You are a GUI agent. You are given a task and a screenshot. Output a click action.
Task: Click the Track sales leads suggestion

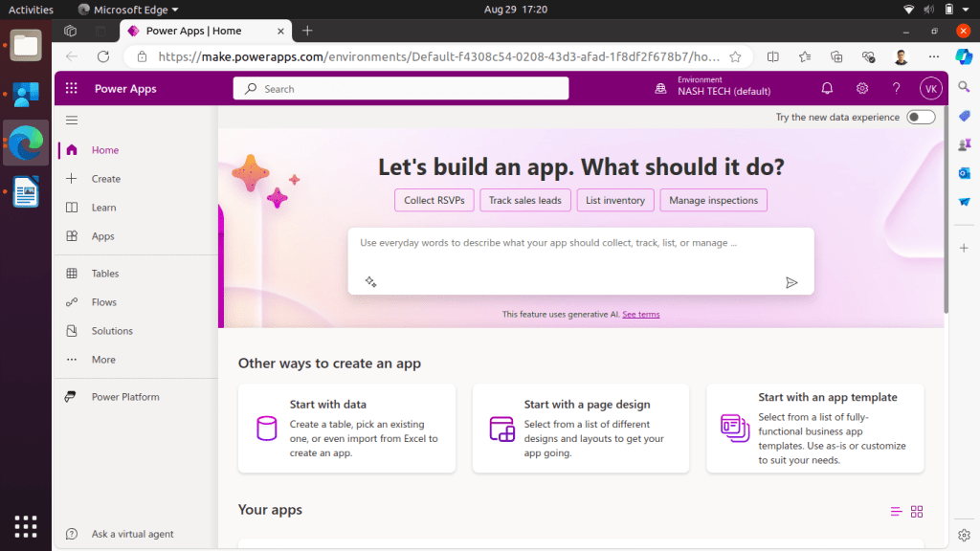(524, 200)
